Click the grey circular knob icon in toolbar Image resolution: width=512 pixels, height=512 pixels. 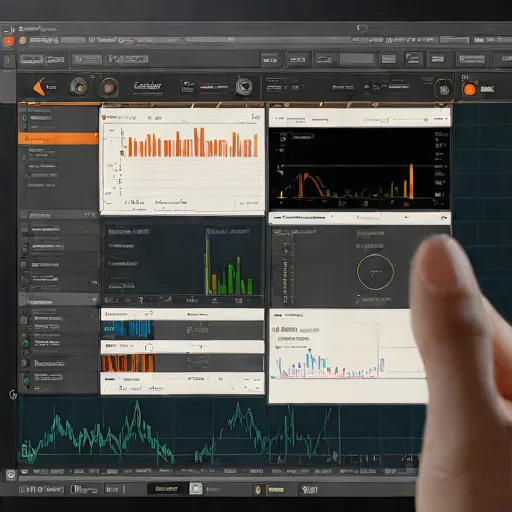coord(244,86)
